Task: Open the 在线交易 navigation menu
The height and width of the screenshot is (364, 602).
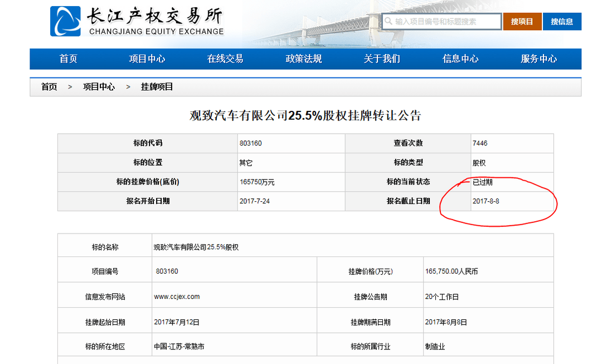Action: [x=225, y=59]
